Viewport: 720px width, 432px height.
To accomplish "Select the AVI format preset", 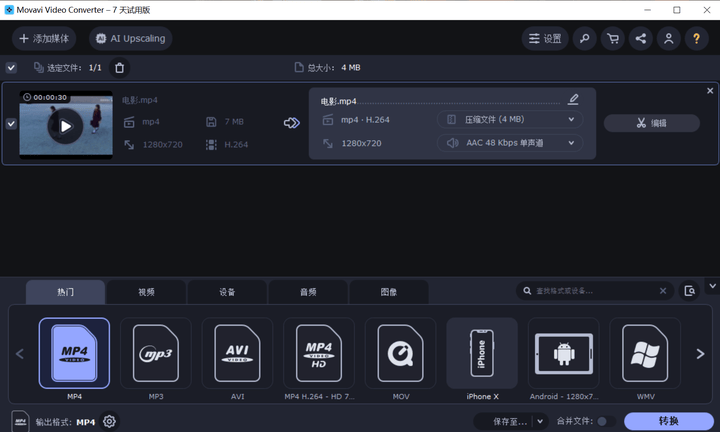I will 237,353.
